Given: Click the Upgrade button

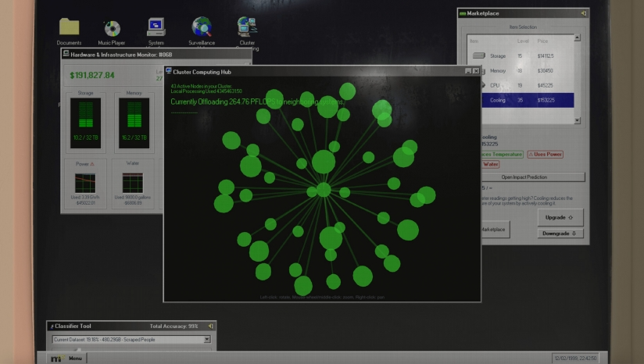Looking at the screenshot, I should [x=560, y=217].
